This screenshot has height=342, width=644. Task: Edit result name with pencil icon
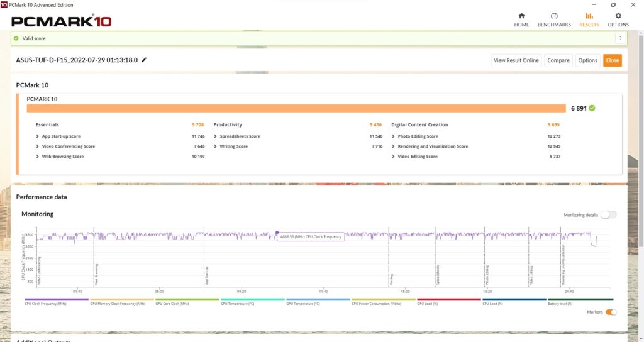tap(144, 60)
